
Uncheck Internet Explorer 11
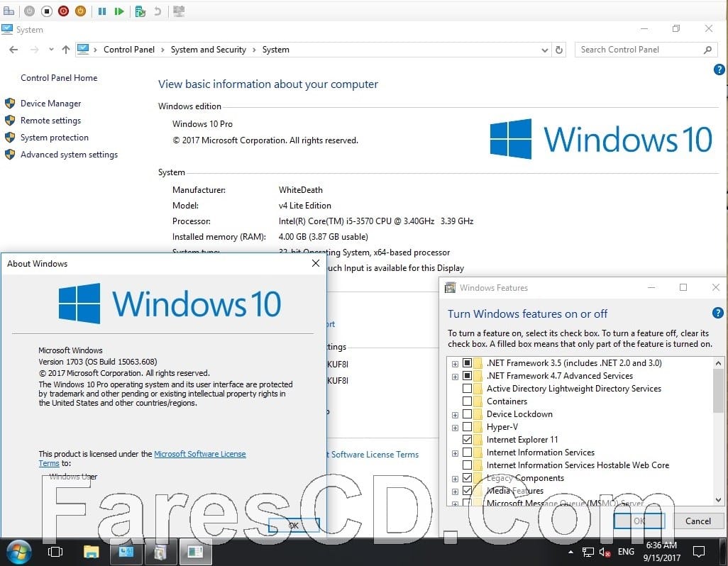tap(467, 440)
